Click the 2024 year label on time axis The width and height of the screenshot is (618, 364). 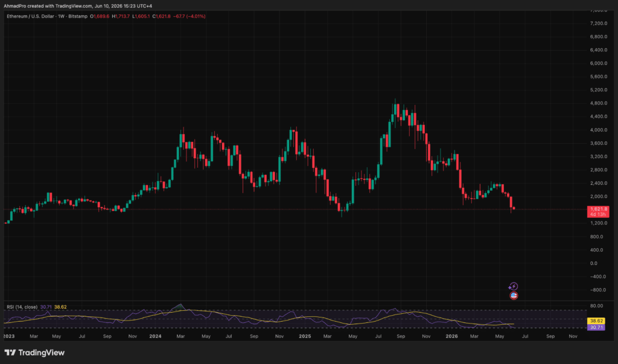(155, 336)
